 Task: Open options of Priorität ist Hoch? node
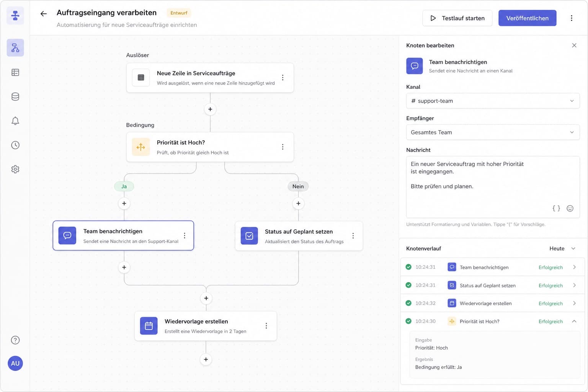pyautogui.click(x=283, y=147)
